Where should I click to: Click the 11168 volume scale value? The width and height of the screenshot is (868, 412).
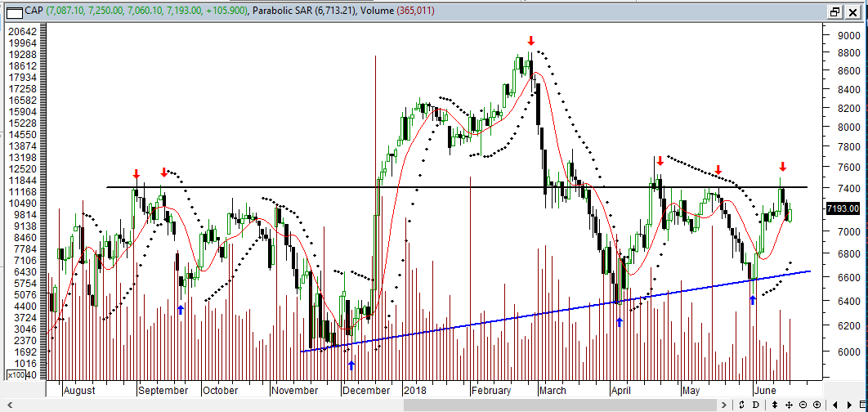[x=25, y=191]
